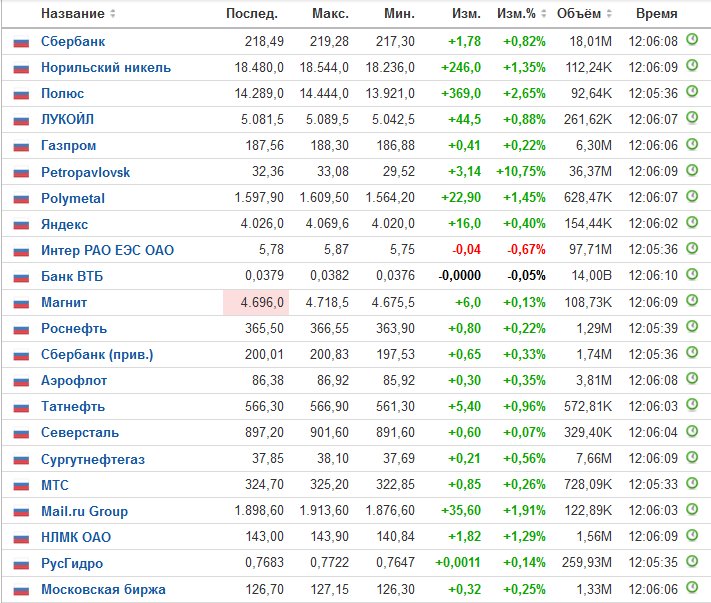
Task: Open the Сбербанк stock link
Action: 73,41
